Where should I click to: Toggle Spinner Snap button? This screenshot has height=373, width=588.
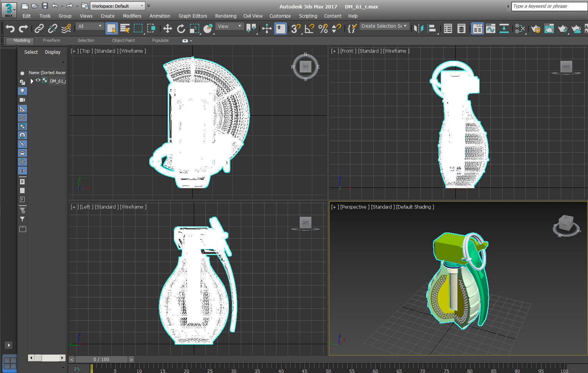click(336, 28)
